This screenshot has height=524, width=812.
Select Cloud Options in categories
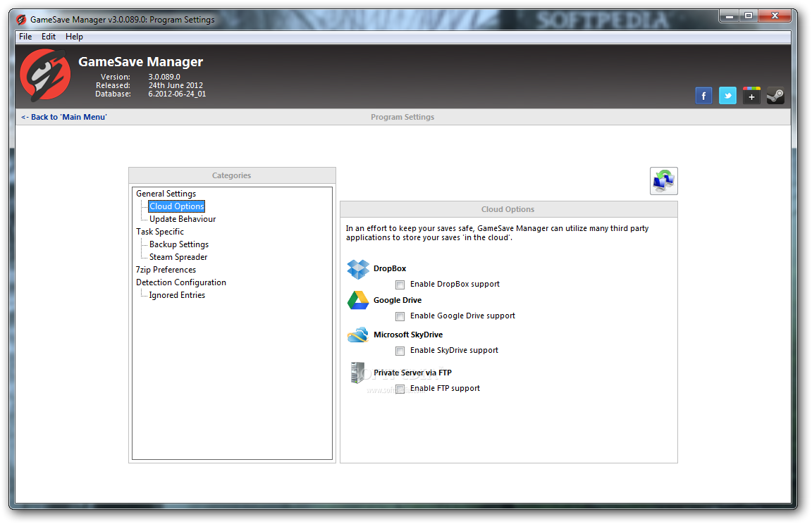click(177, 206)
